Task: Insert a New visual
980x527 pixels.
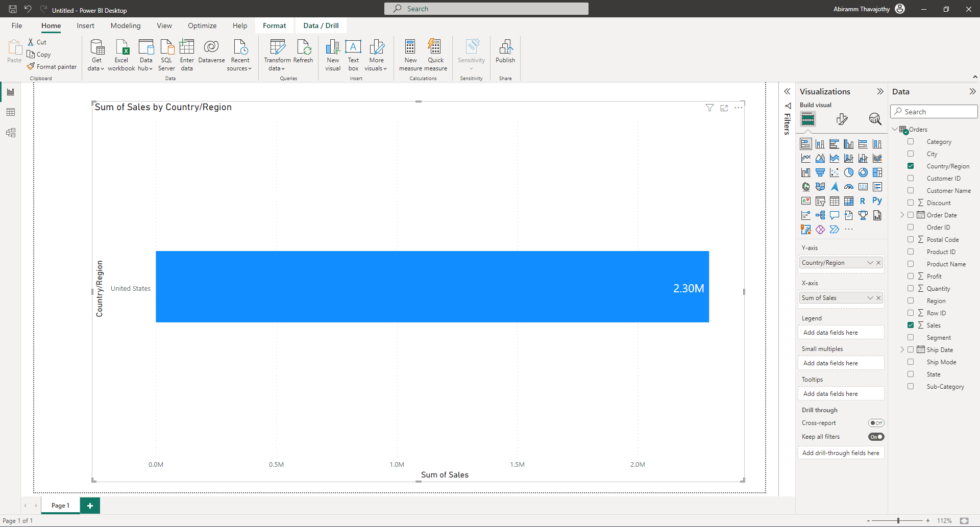Action: (333, 55)
